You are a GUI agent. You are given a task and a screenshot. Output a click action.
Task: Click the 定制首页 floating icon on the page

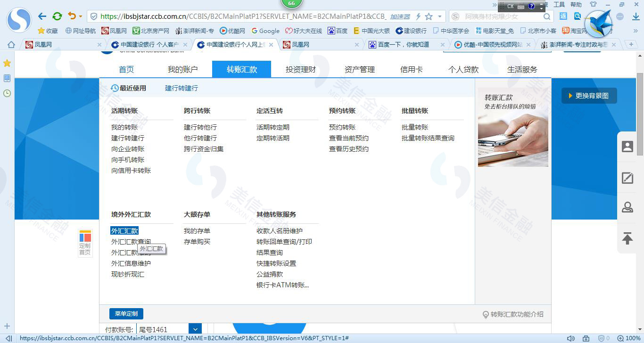[85, 243]
